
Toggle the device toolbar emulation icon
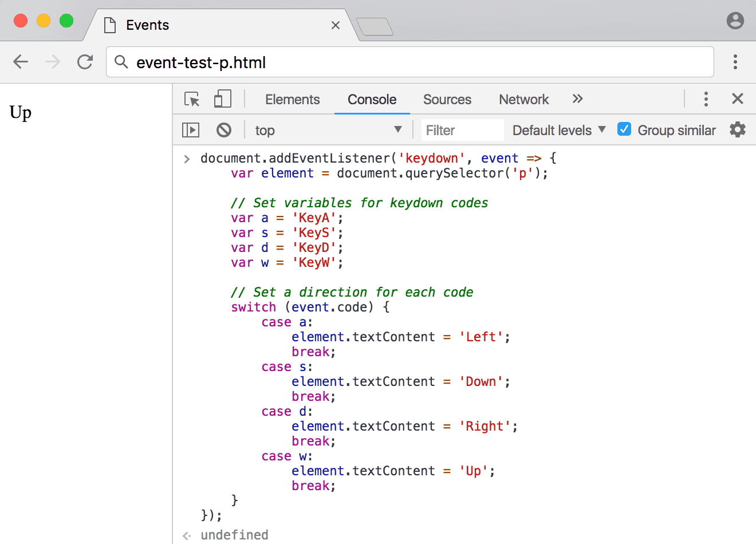pos(222,98)
